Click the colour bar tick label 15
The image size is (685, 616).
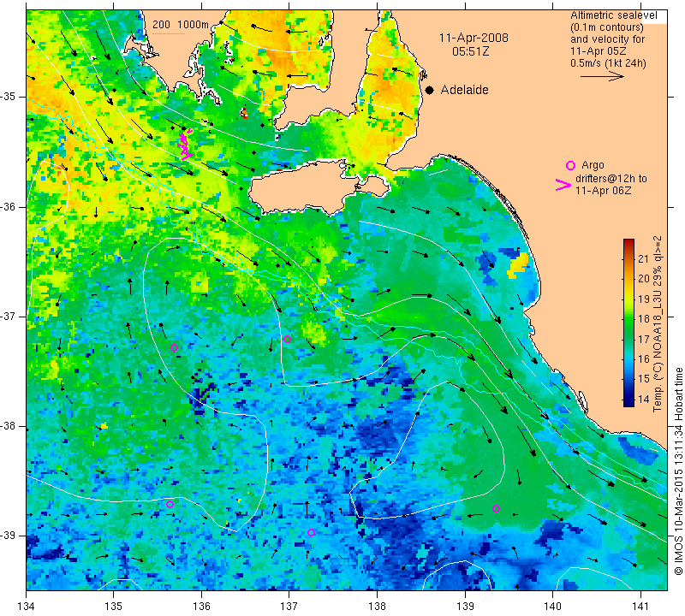click(644, 378)
